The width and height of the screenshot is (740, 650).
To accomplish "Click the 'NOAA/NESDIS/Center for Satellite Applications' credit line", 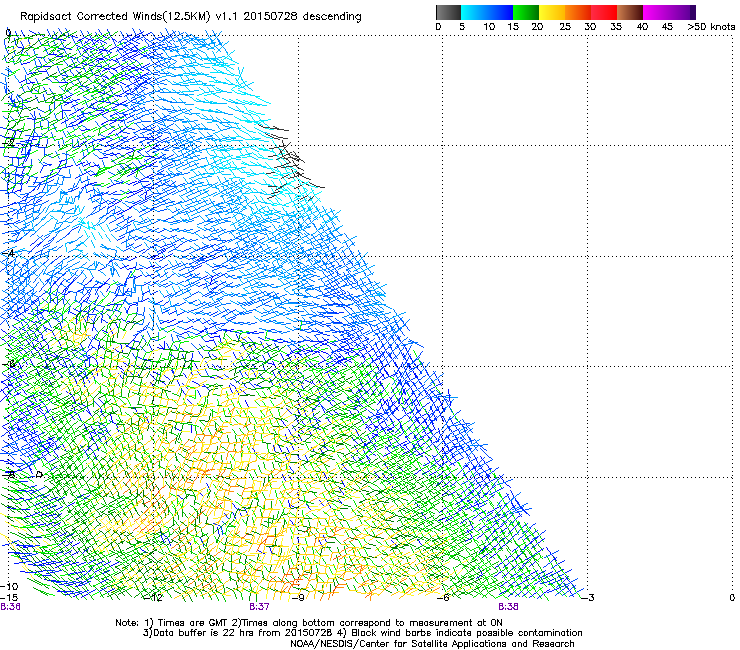I will coord(432,644).
